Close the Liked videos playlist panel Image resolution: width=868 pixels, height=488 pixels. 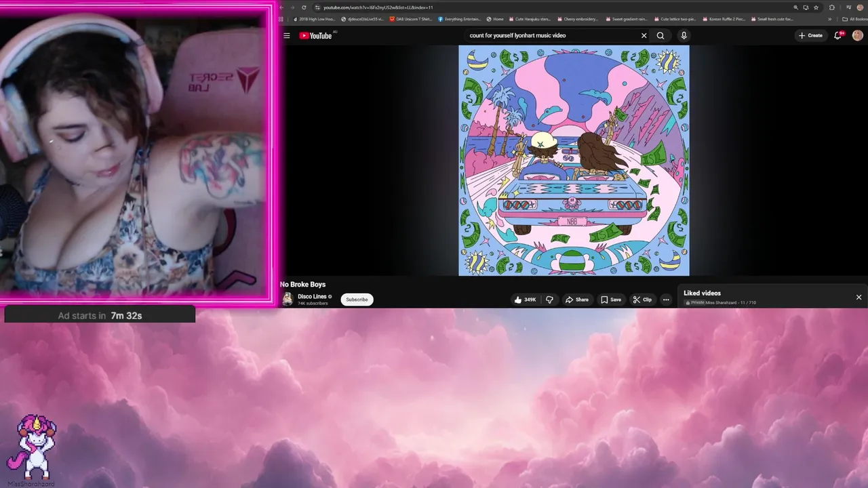(859, 297)
